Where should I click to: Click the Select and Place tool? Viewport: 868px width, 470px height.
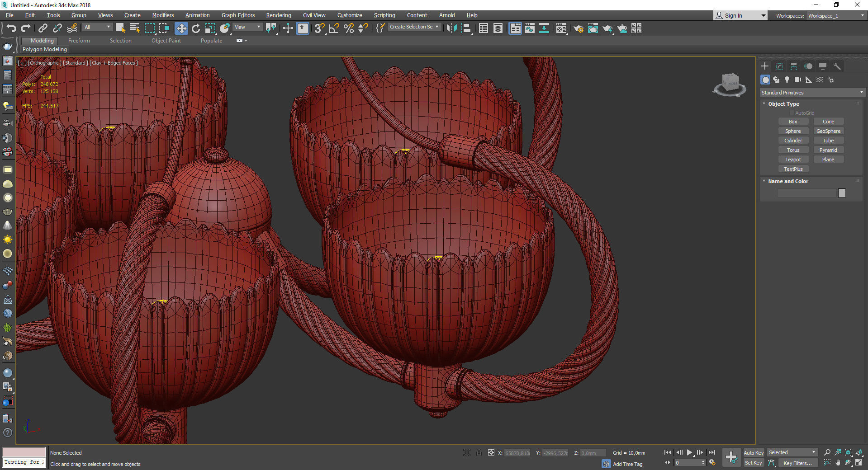(225, 28)
